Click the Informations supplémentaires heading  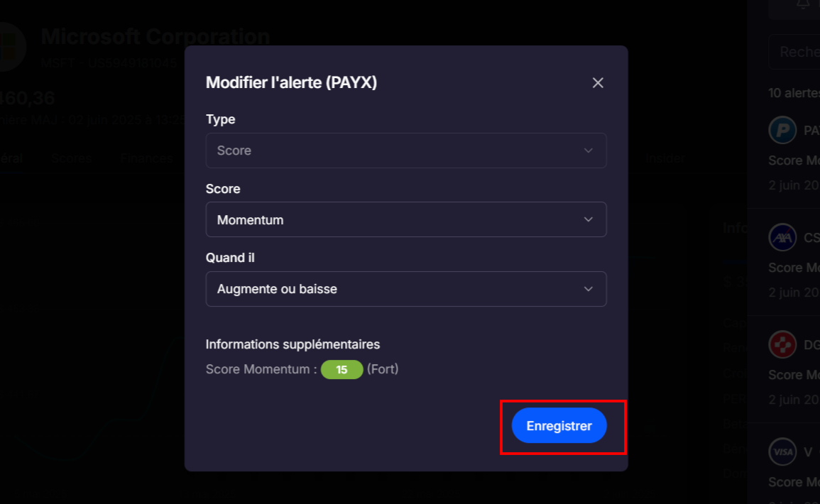tap(293, 344)
